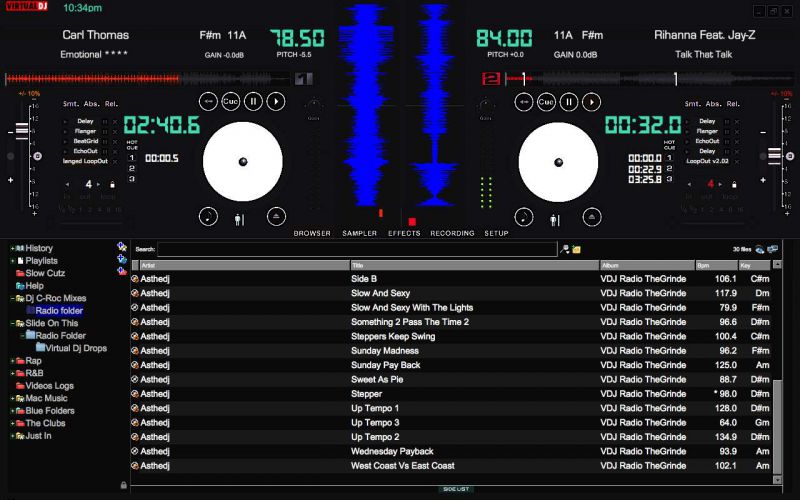Expand the Playlists tree node
Screen dimensions: 800x500
click(12, 261)
